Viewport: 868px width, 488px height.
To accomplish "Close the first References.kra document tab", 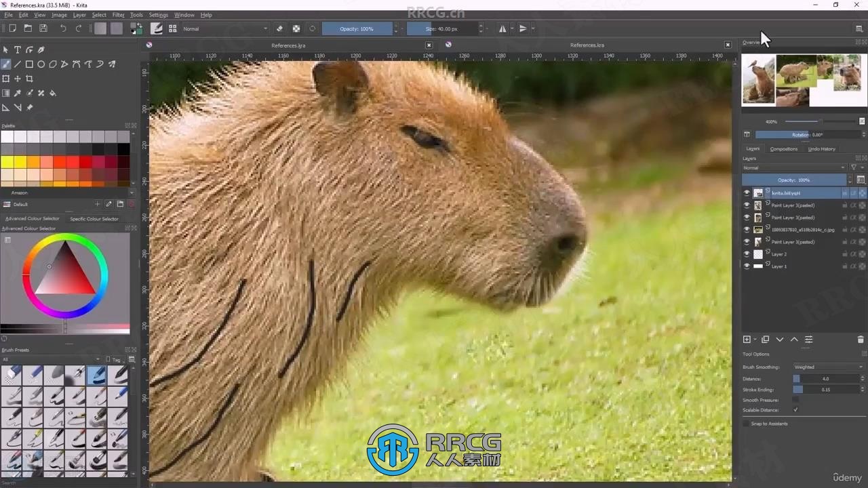I will tap(429, 45).
